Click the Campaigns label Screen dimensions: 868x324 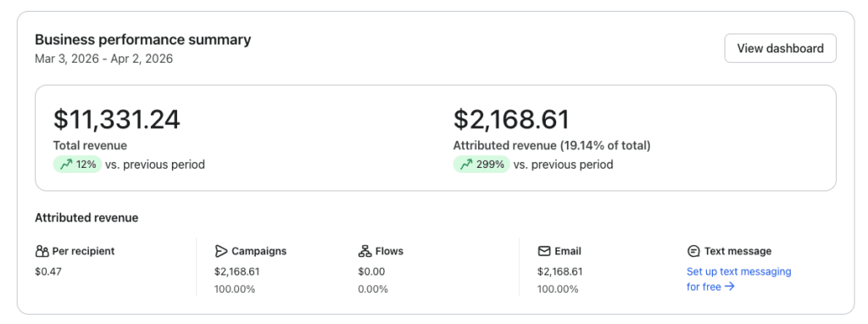[x=259, y=251]
